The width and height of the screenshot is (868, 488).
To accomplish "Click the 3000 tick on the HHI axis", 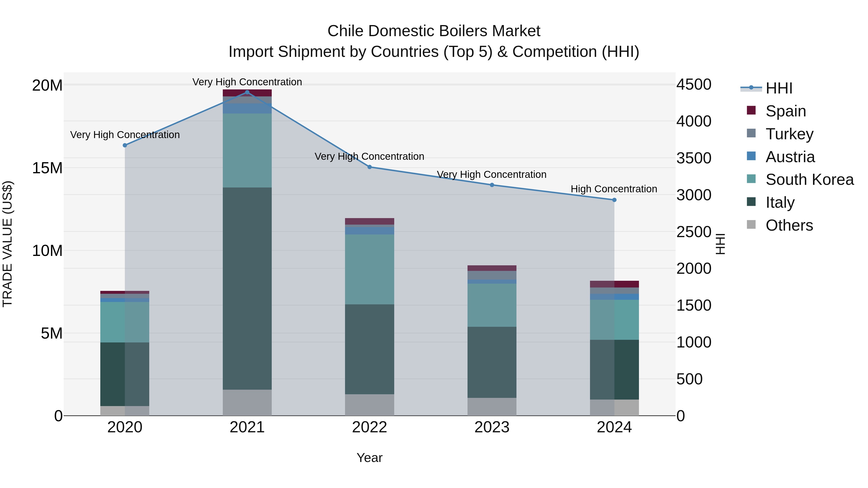I will click(694, 195).
